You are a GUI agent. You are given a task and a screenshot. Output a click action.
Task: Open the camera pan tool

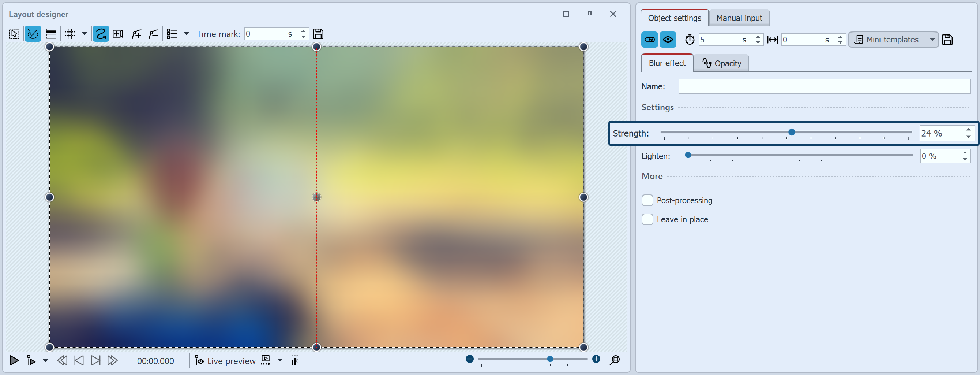(x=117, y=33)
